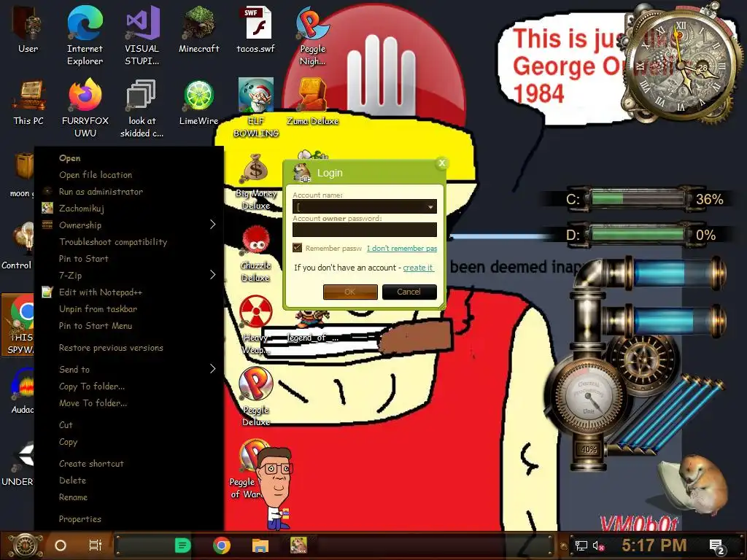The height and width of the screenshot is (560, 747).
Task: Expand the Send to submenu arrow
Action: click(213, 369)
